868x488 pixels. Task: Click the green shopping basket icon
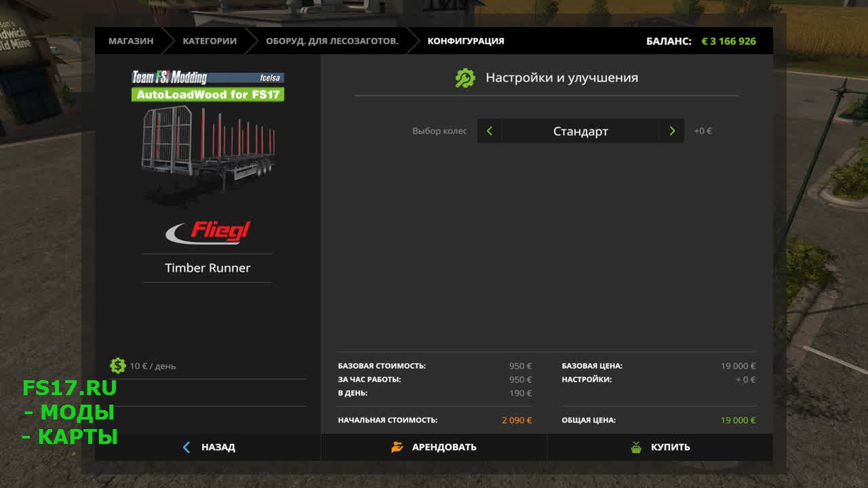pyautogui.click(x=636, y=447)
